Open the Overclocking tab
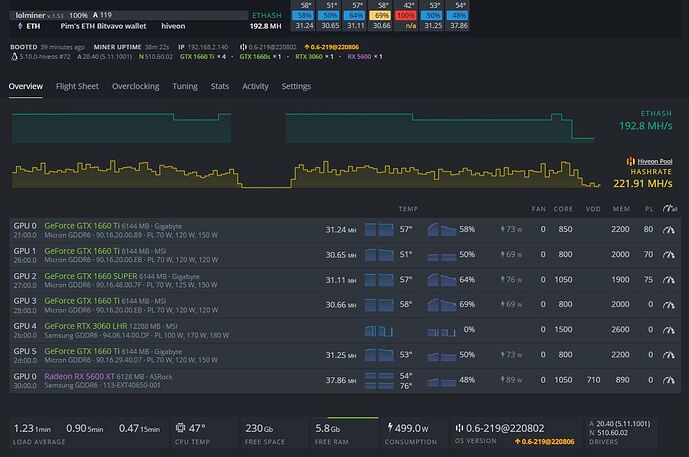Screen dimensions: 689x457 [135, 86]
